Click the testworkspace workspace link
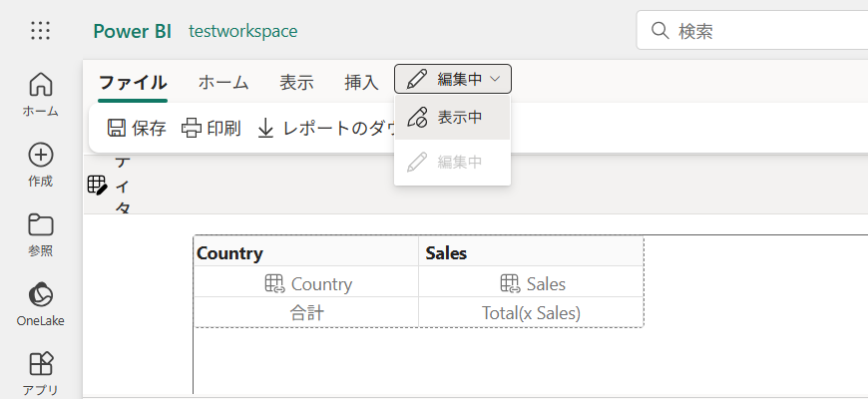 pyautogui.click(x=242, y=31)
